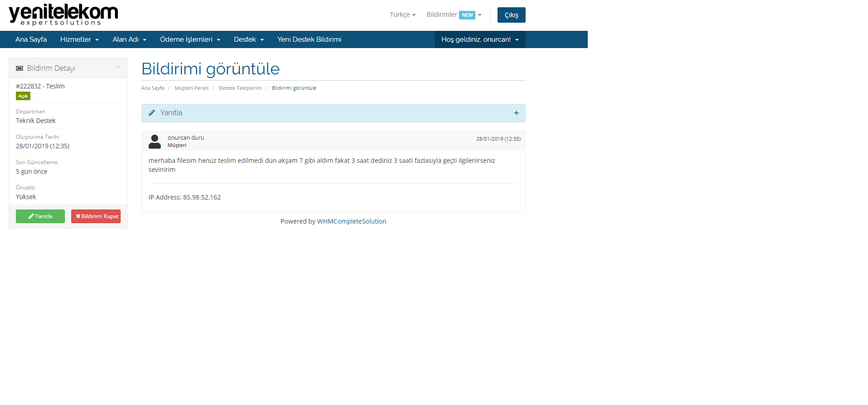The image size is (868, 405).
Task: Click the NEW badge next to Bildirimler
Action: tap(467, 15)
